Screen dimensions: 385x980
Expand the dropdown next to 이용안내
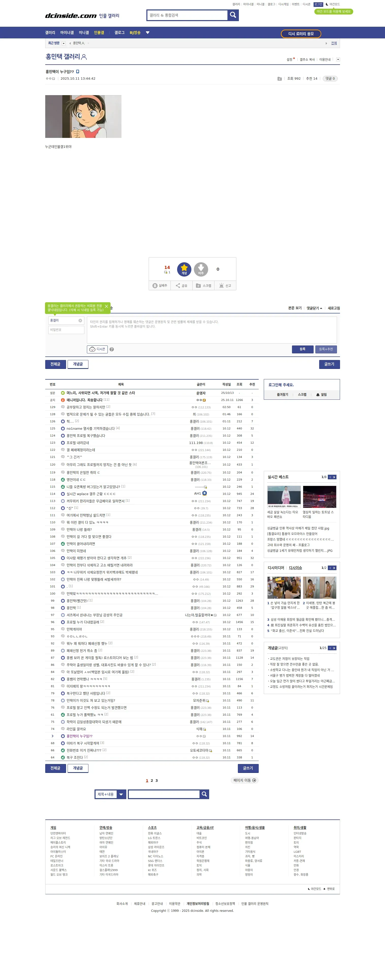coord(338,59)
